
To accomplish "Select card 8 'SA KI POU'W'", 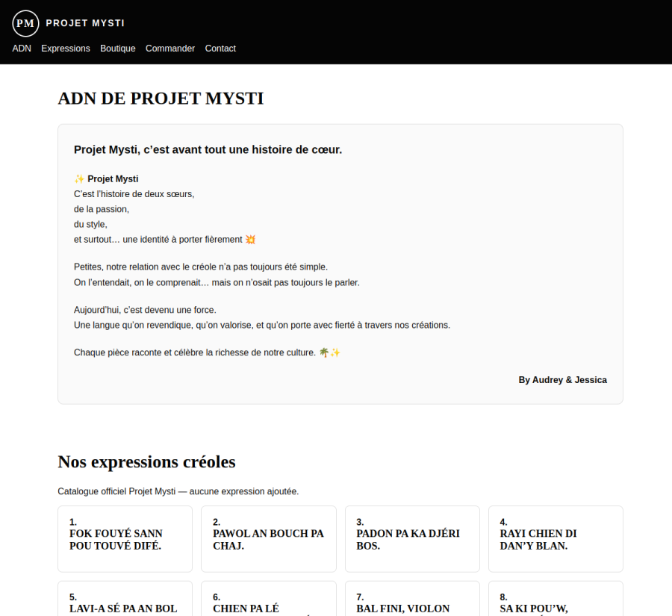I will coord(556,599).
